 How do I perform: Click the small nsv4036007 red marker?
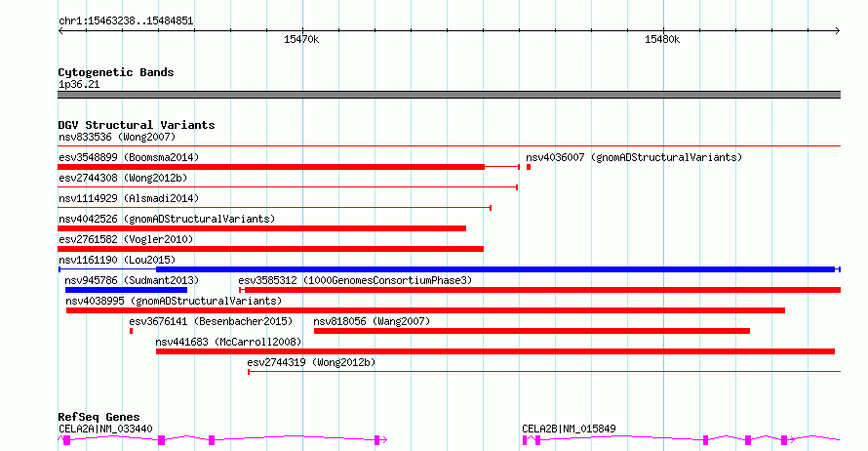(x=529, y=167)
